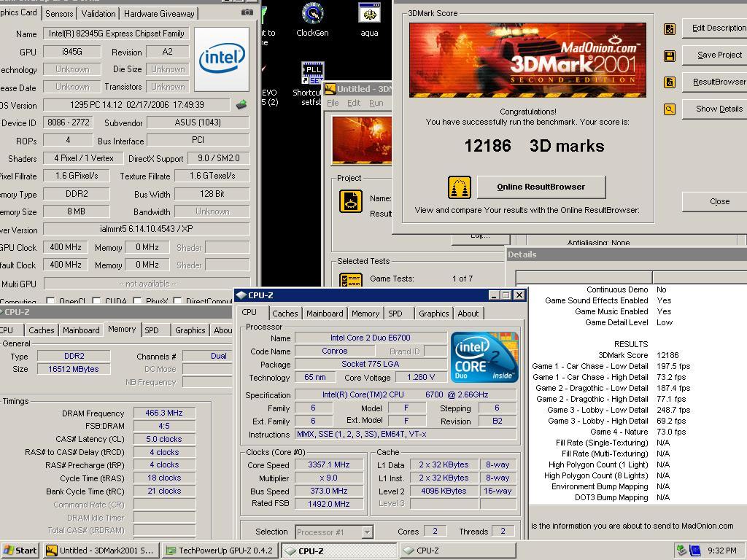Click the ResultBrowser button

click(x=716, y=82)
